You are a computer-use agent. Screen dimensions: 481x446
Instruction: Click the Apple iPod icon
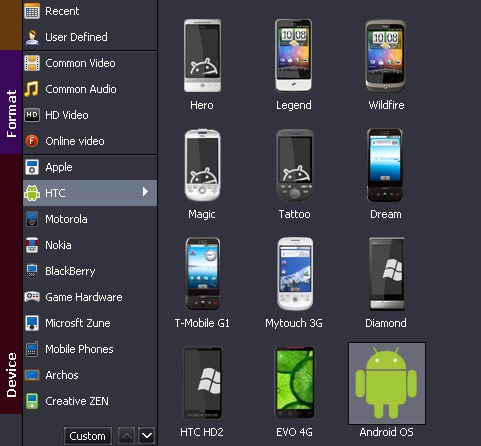tap(32, 167)
